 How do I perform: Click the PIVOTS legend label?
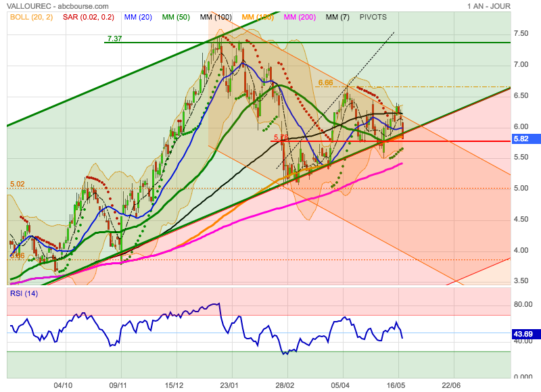373,17
